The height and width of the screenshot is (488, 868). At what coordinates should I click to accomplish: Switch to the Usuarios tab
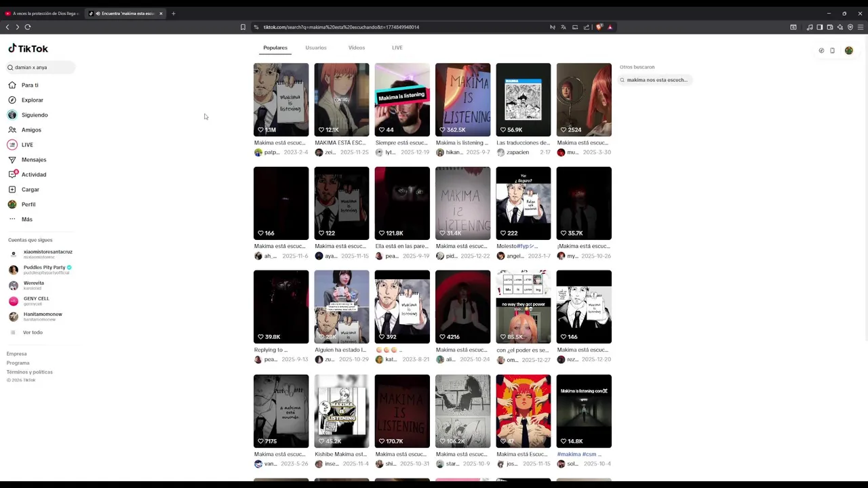[x=316, y=47]
